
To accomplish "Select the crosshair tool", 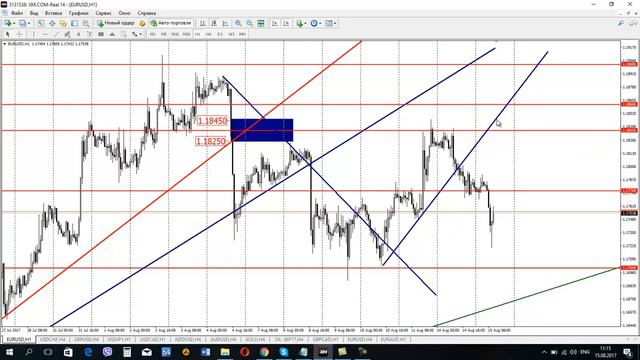I will click(19, 34).
